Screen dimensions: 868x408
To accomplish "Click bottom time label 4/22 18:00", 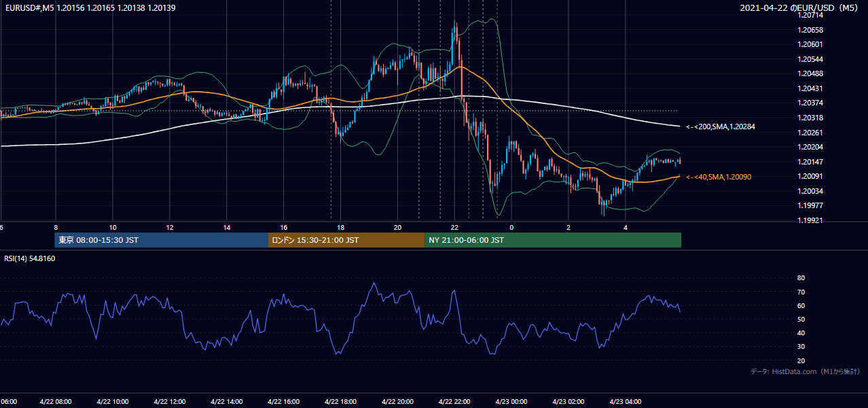I will 341,402.
